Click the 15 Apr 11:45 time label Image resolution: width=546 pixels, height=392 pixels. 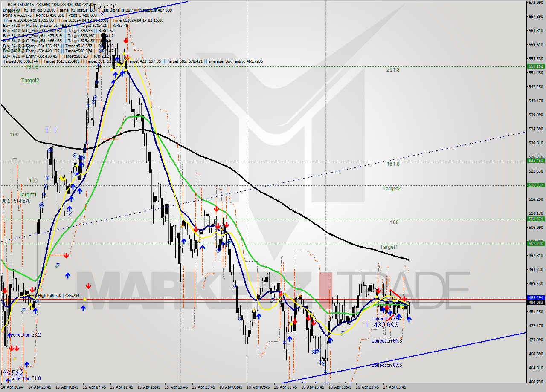[x=122, y=387]
